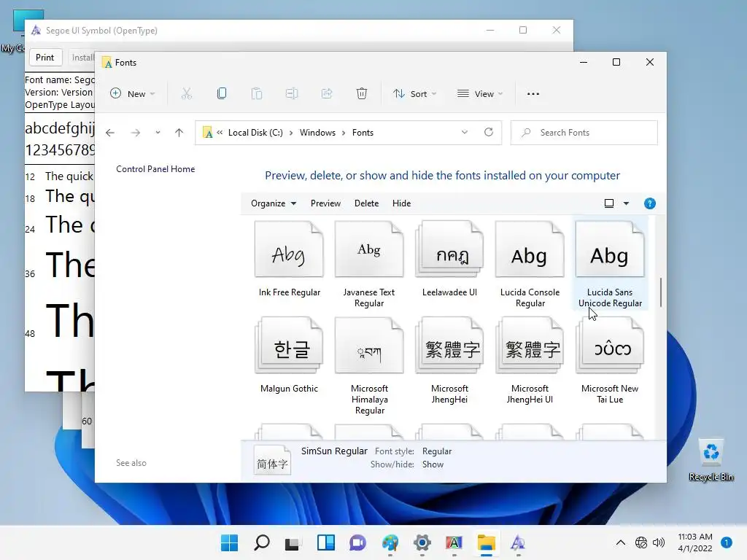Viewport: 747px width, 560px height.
Task: Click the Share icon in toolbar
Action: pos(327,94)
